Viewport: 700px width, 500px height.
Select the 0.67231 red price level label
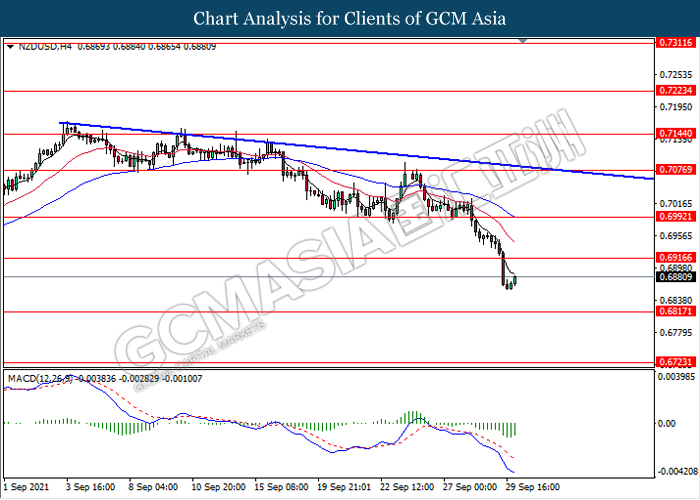coord(675,362)
